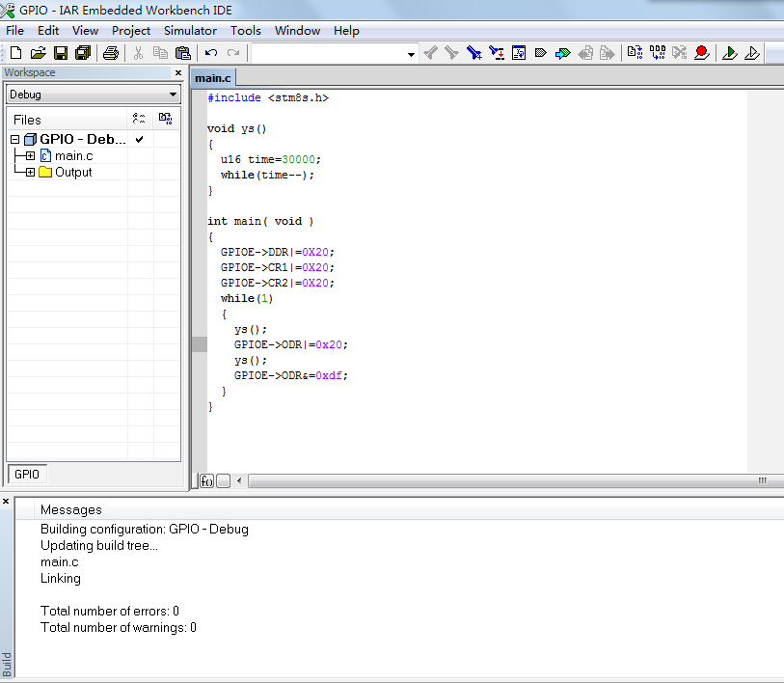The height and width of the screenshot is (683, 784).
Task: Click the 'Total number of warnings: 0' message
Action: click(x=119, y=627)
